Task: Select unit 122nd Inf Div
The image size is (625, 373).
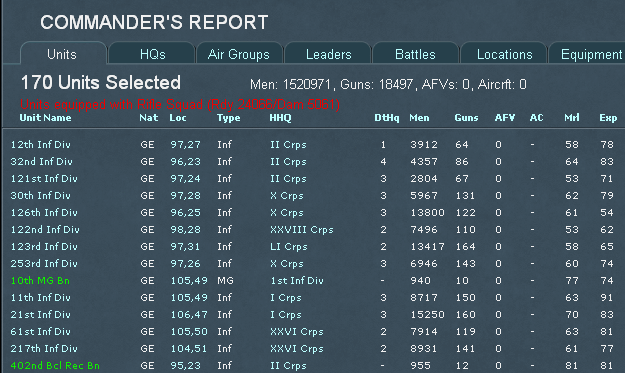Action: 45,230
